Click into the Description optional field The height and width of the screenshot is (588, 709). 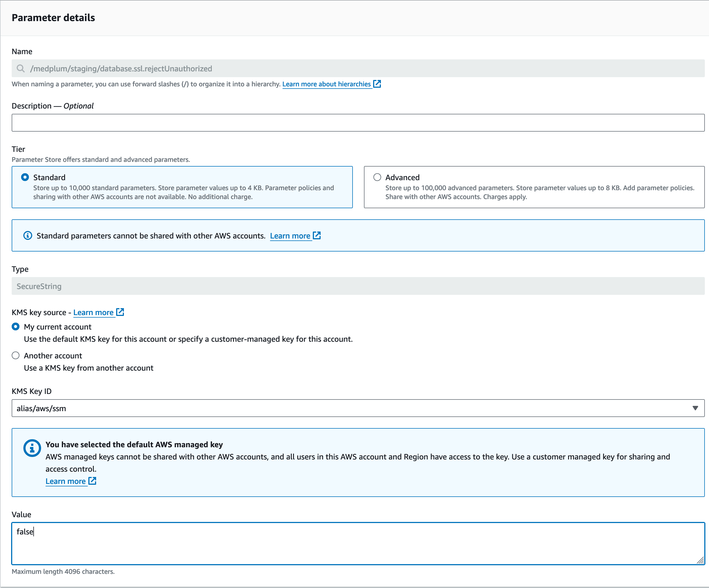coord(358,122)
